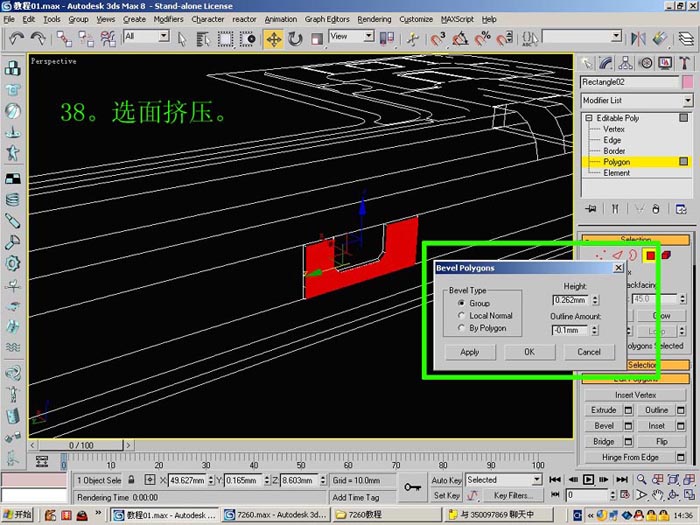
Task: Open the Hierarchy command panel tab
Action: pos(625,63)
